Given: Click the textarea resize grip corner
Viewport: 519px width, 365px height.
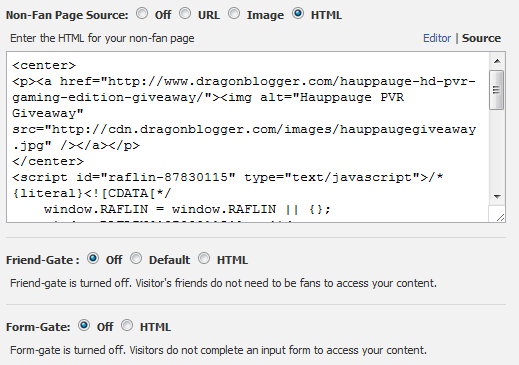Looking at the screenshot, I should pos(500,217).
